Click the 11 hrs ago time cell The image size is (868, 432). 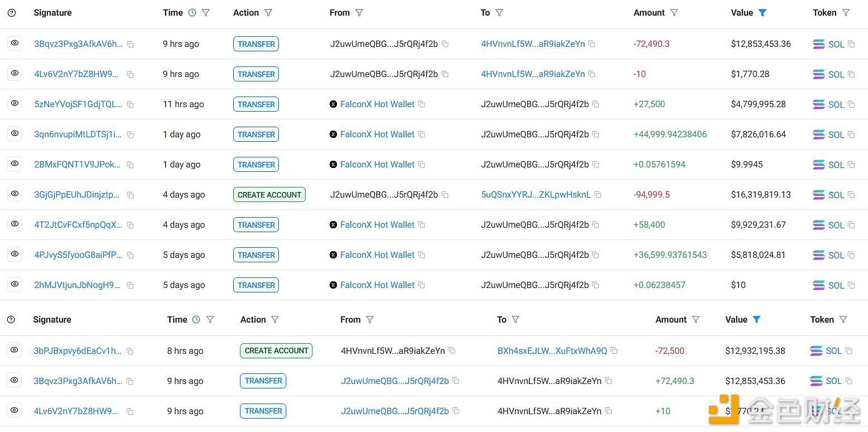click(184, 104)
